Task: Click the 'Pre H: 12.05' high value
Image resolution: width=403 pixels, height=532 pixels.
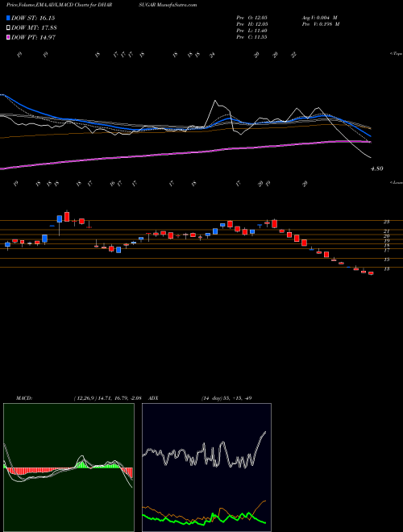Action: [252, 24]
